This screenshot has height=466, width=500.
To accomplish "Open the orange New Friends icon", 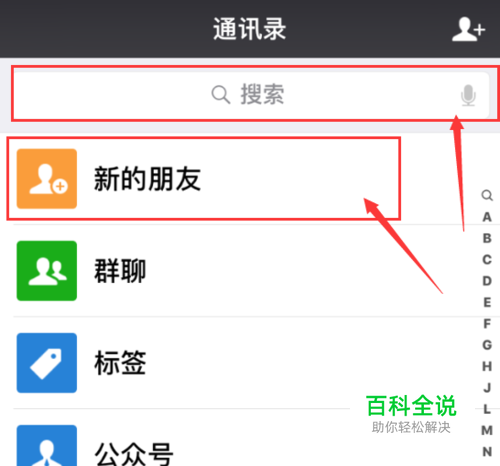I will [x=47, y=179].
